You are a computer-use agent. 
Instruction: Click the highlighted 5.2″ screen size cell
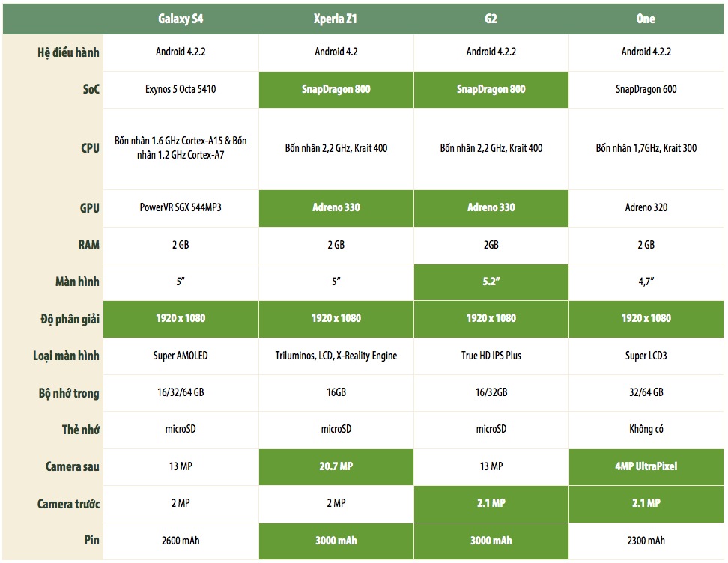(x=491, y=281)
